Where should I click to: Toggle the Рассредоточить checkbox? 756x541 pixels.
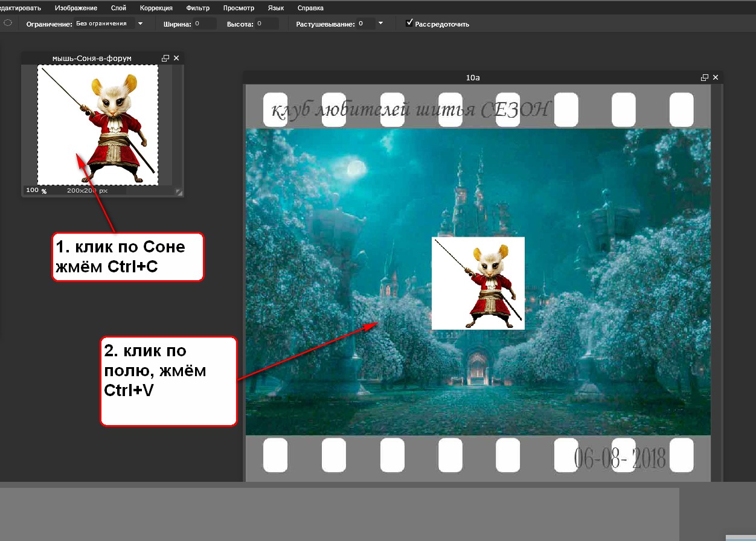point(409,23)
